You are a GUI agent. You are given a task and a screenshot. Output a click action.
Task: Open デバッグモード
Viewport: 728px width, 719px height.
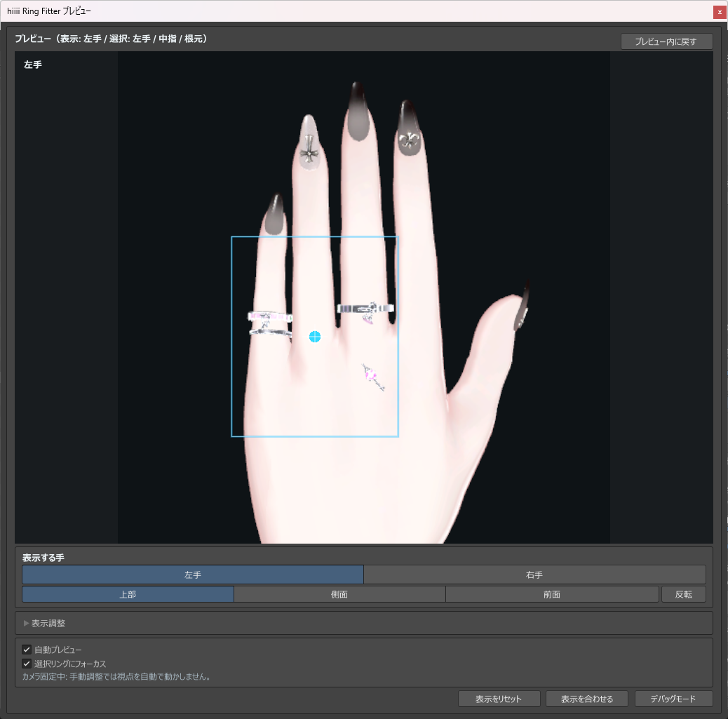[673, 699]
